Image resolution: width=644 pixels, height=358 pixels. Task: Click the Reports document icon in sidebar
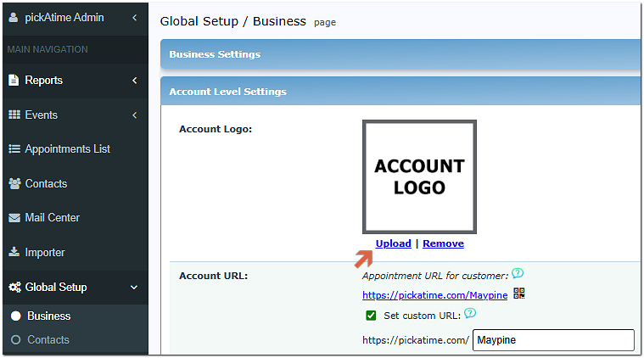tap(14, 81)
